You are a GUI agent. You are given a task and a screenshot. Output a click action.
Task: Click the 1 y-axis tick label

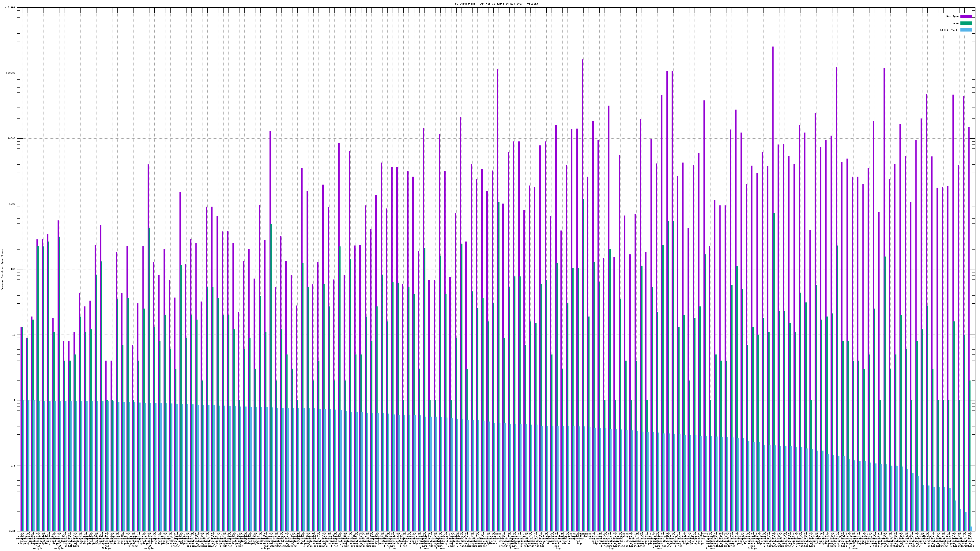tap(15, 400)
